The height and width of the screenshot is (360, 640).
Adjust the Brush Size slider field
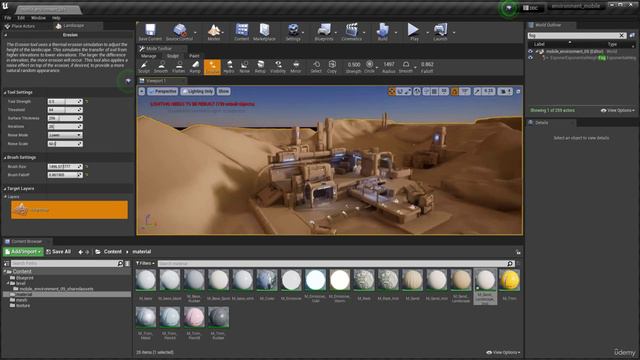pos(65,167)
